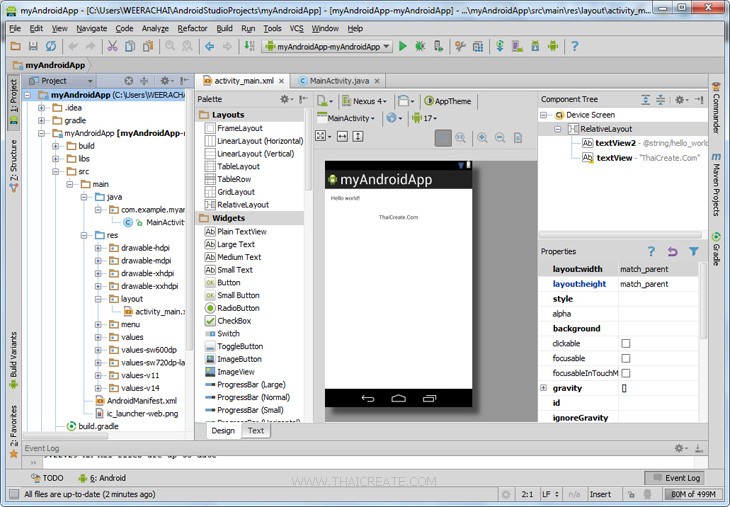Toggle layout width horizontal arrows icon
Screen dimensions: 730x507
point(342,136)
